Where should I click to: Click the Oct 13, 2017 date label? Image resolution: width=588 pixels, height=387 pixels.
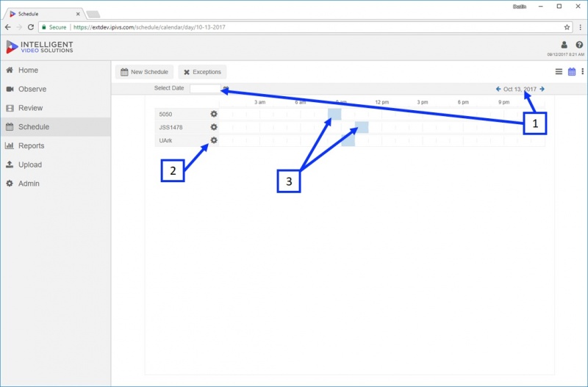coord(520,89)
